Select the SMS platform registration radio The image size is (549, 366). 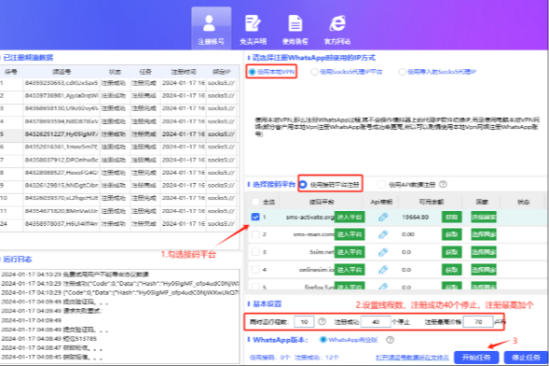tap(330, 184)
